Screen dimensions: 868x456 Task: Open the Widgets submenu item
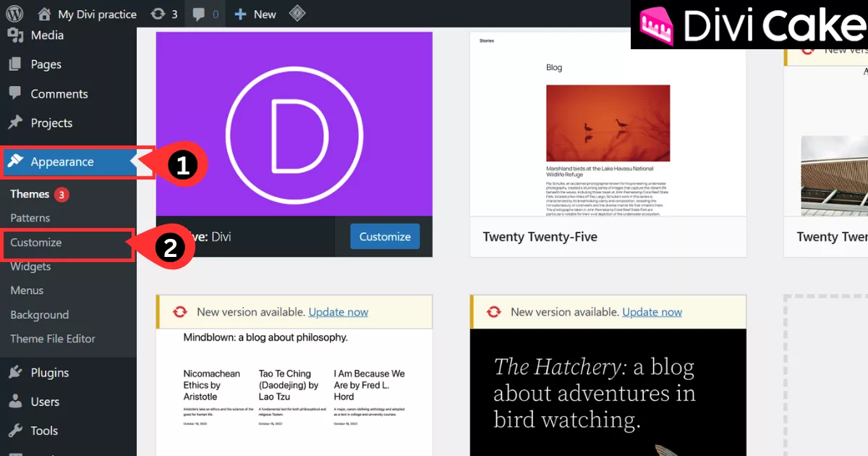point(30,266)
